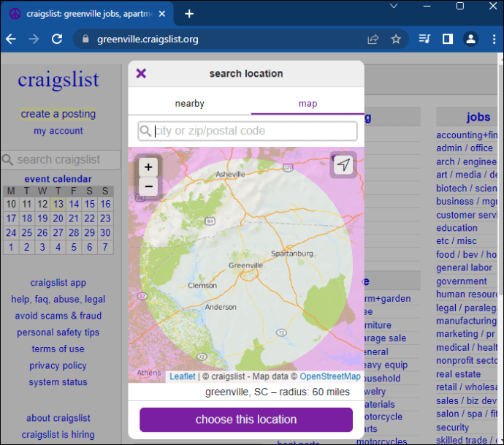This screenshot has width=504, height=445.
Task: Open a new browser tab
Action: [189, 14]
